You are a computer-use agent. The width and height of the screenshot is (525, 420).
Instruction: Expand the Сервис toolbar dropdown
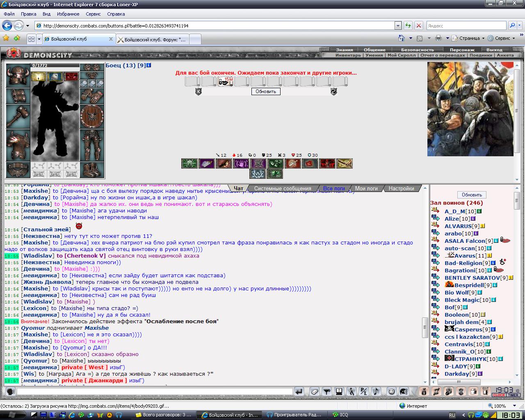(x=514, y=38)
